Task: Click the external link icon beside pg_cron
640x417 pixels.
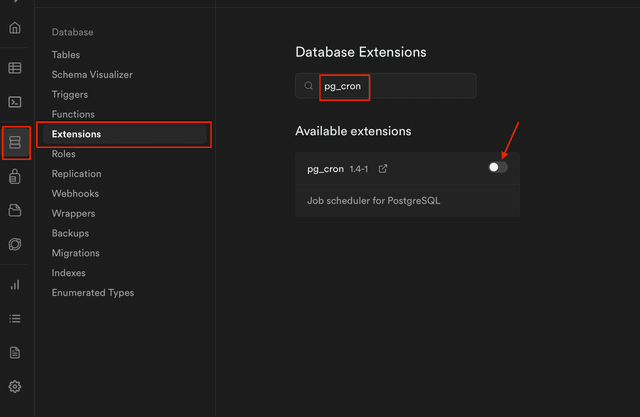Action: click(383, 169)
